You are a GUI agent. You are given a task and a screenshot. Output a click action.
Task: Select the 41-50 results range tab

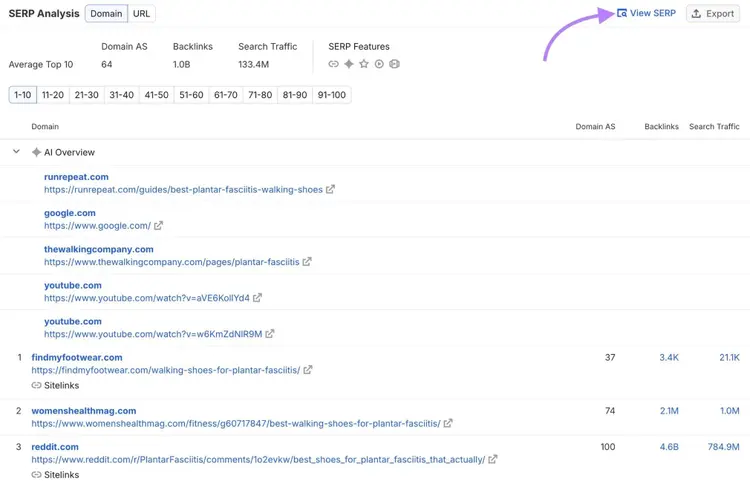click(x=156, y=95)
